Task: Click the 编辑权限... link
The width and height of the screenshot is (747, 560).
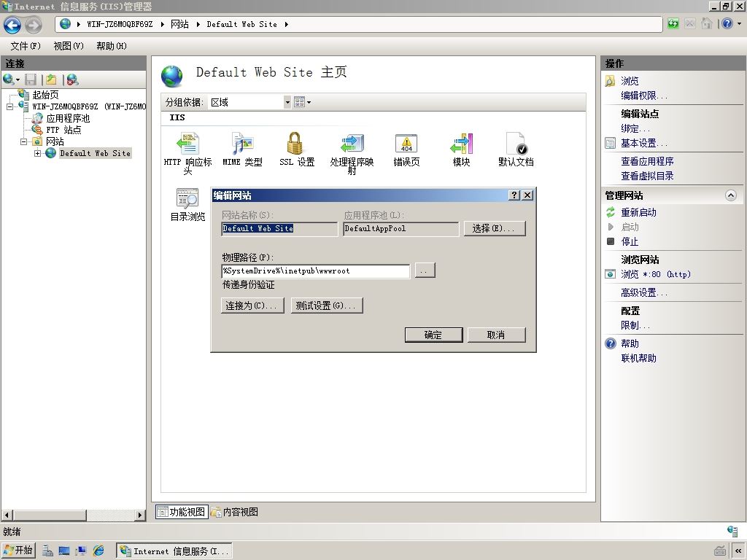Action: tap(644, 96)
